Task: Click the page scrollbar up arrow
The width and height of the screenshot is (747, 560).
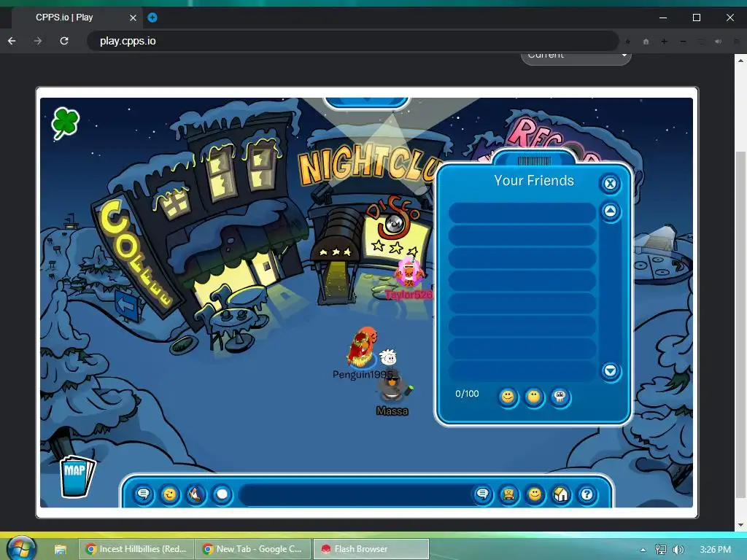Action: (x=740, y=61)
